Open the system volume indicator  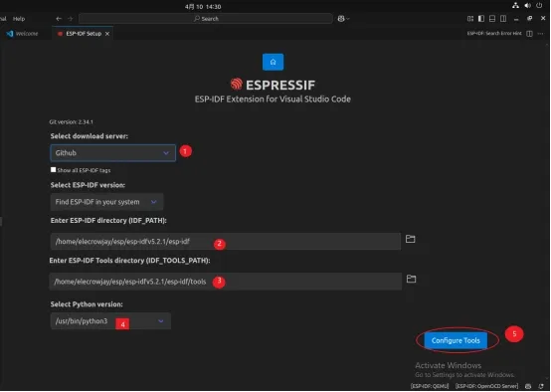[x=527, y=5]
